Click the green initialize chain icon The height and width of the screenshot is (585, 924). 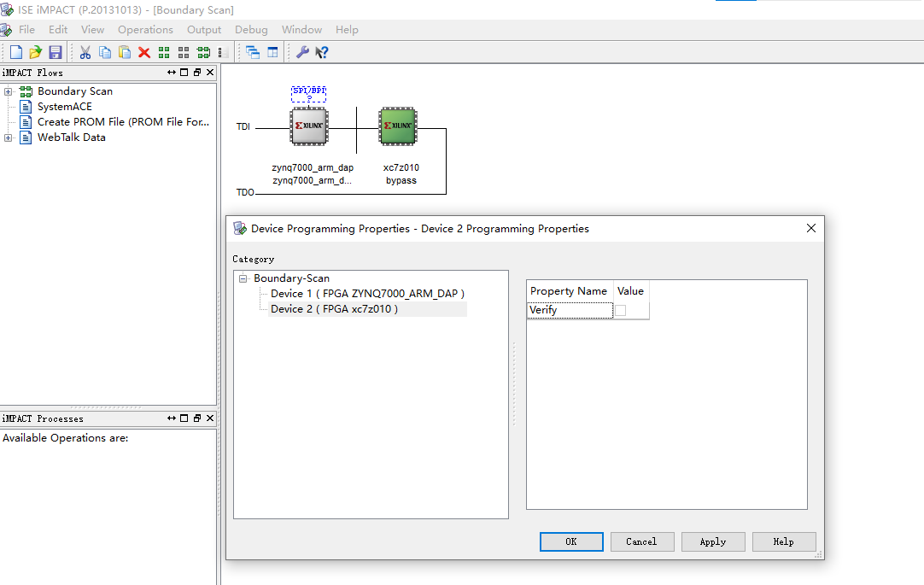pyautogui.click(x=203, y=52)
